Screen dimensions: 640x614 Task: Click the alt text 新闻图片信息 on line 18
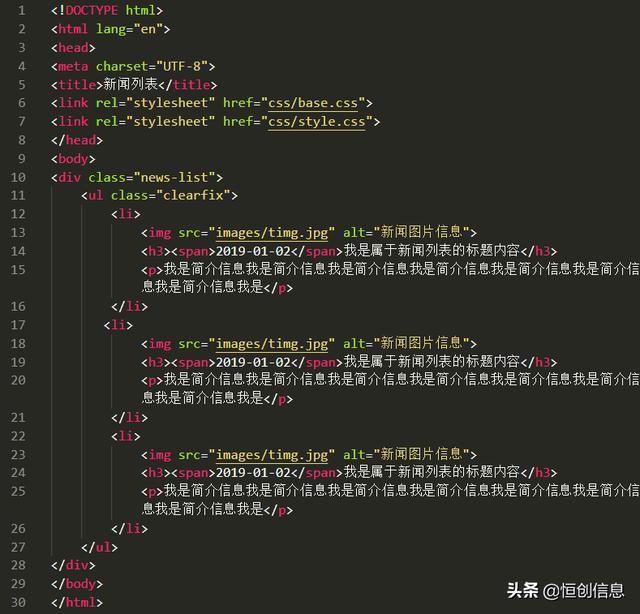pos(421,343)
